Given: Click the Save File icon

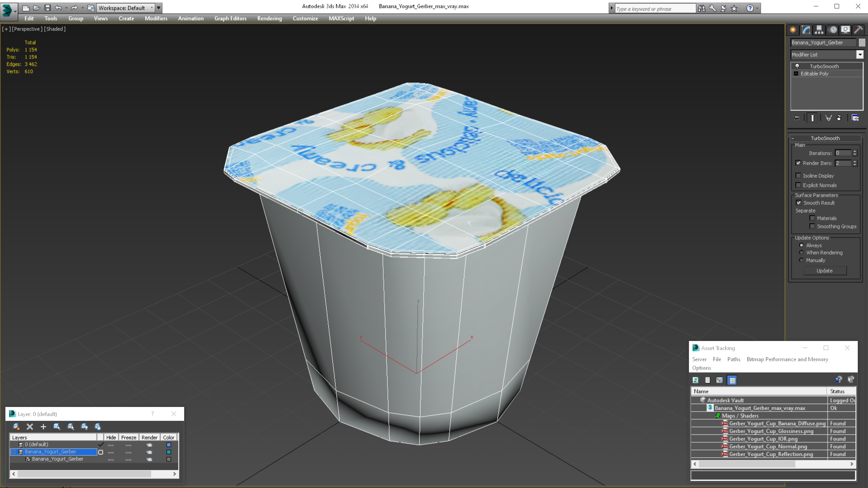Looking at the screenshot, I should point(48,8).
